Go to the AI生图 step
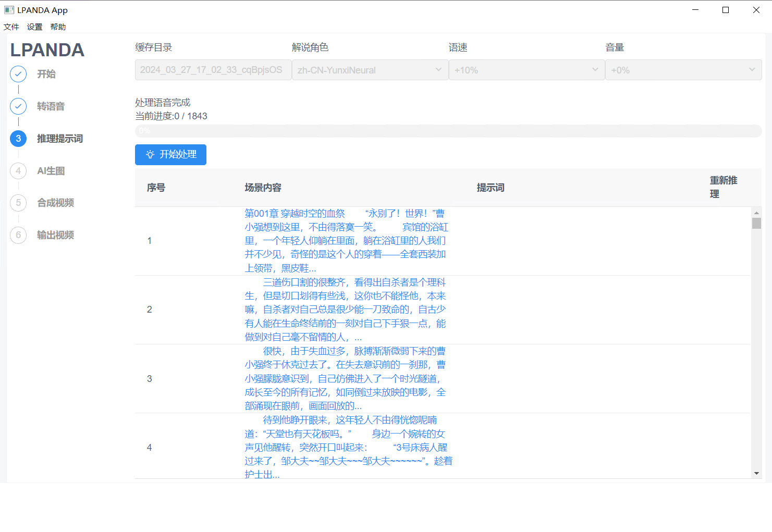 click(51, 171)
